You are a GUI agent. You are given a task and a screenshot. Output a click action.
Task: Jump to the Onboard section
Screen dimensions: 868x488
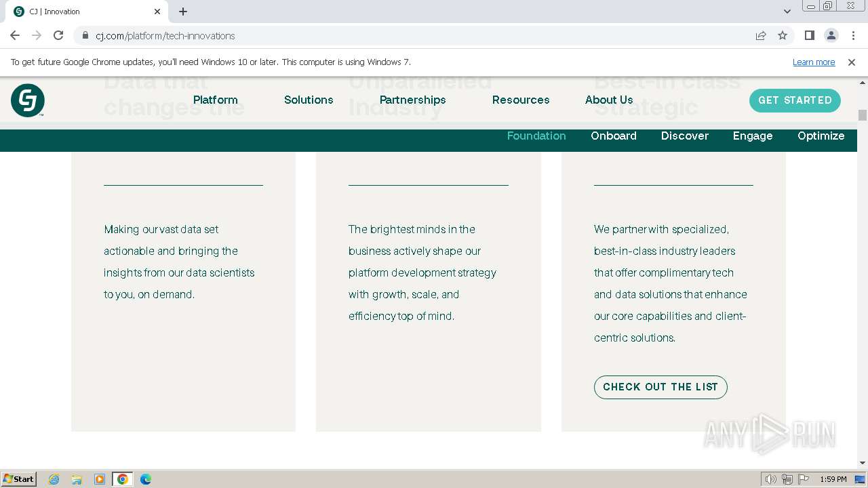click(x=614, y=136)
